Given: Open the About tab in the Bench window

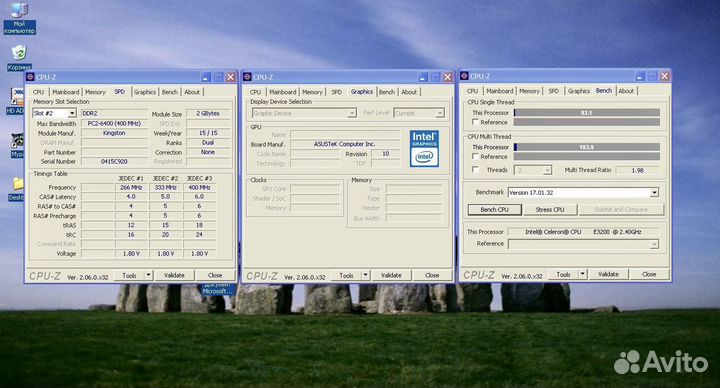Looking at the screenshot, I should point(626,91).
